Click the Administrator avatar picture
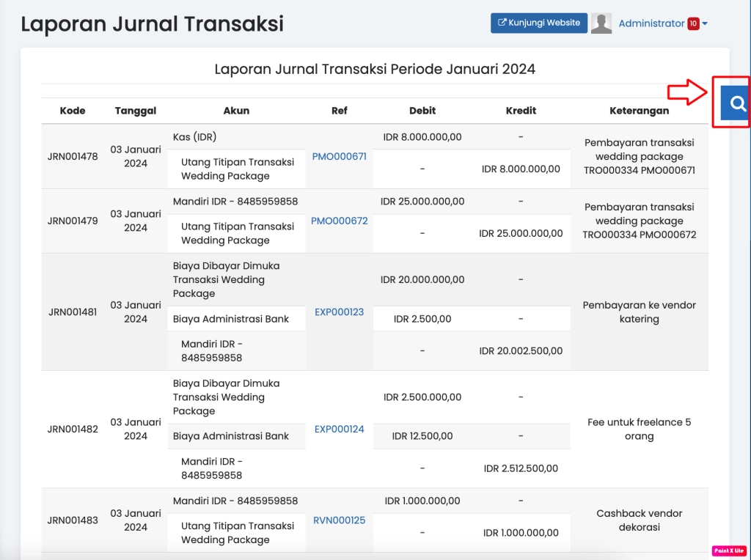Screen dimensions: 751x560 pyautogui.click(x=601, y=23)
